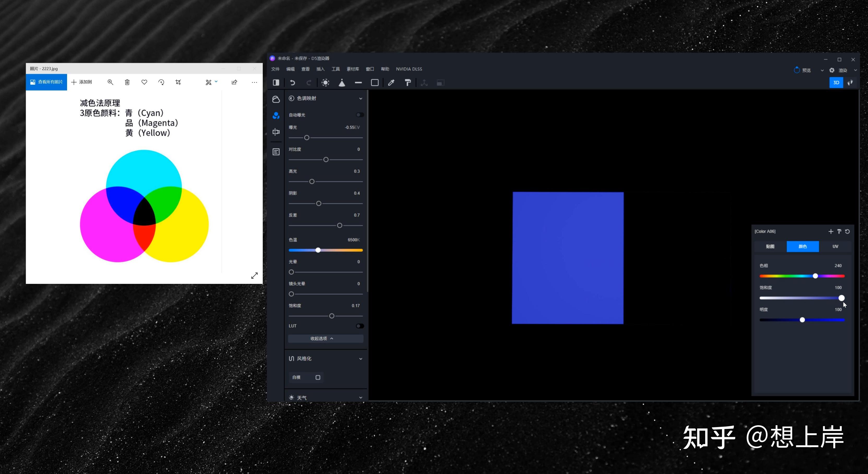Toggle the left sidebar panel icon
Image resolution: width=868 pixels, height=474 pixels.
tap(276, 82)
